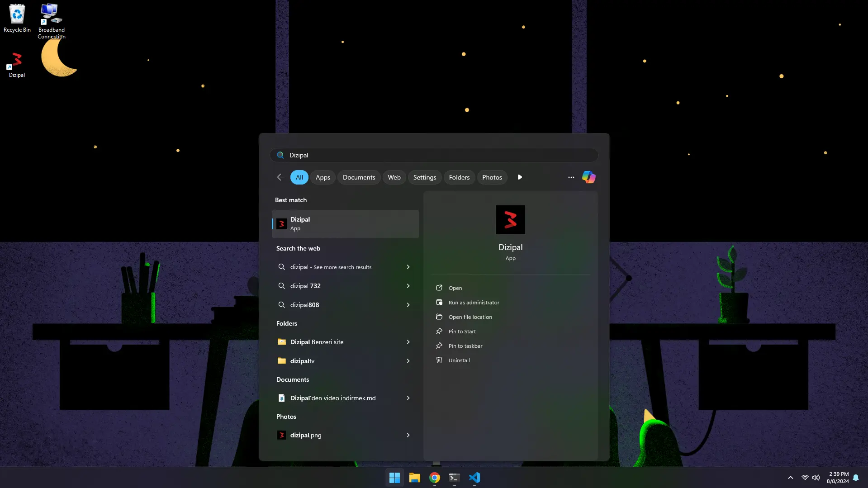The height and width of the screenshot is (488, 868).
Task: Expand the 'dizipaltv' folder chevron
Action: point(408,361)
